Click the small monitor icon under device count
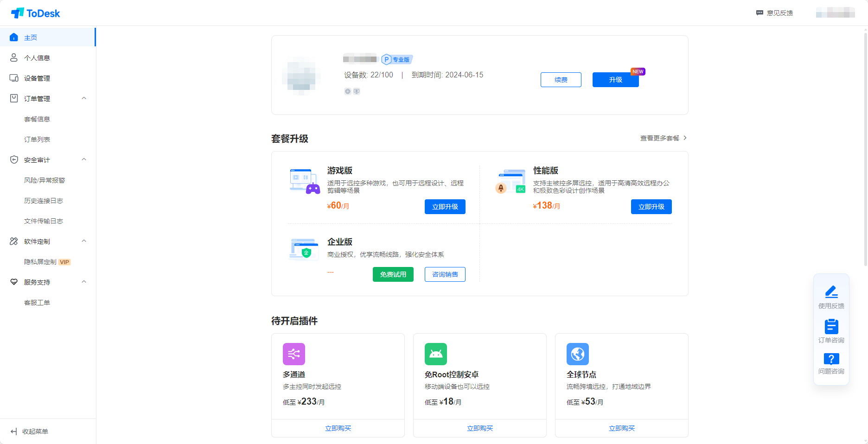 pyautogui.click(x=357, y=91)
